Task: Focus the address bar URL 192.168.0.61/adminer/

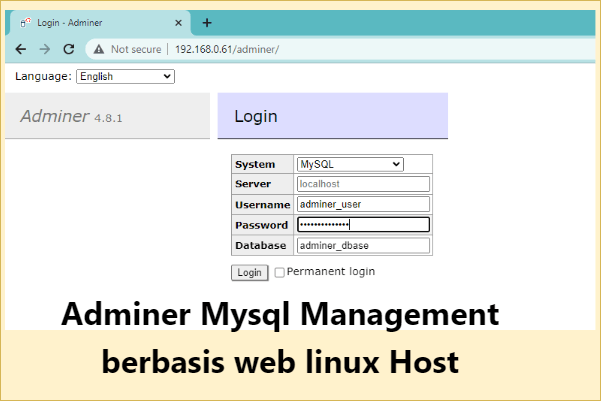Action: tap(227, 49)
